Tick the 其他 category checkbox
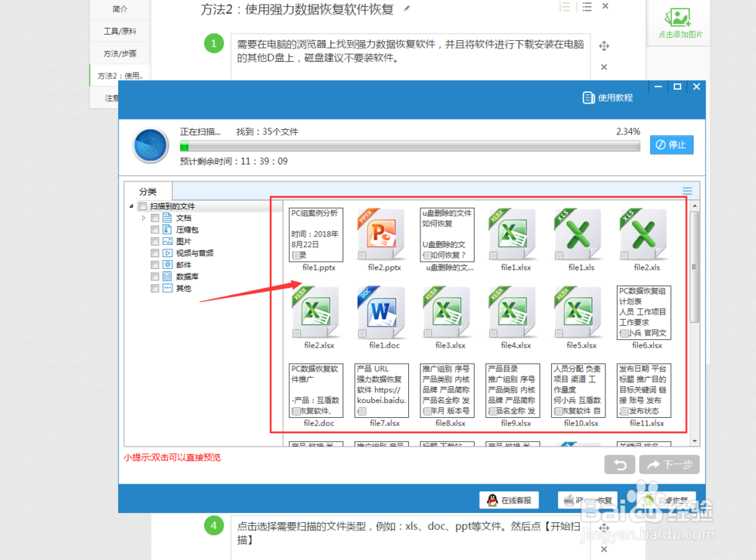 click(x=155, y=288)
